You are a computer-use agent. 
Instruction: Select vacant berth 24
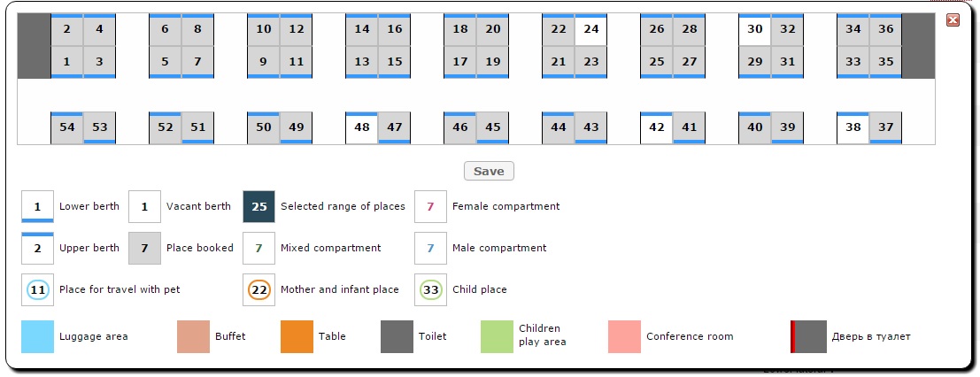click(x=591, y=29)
